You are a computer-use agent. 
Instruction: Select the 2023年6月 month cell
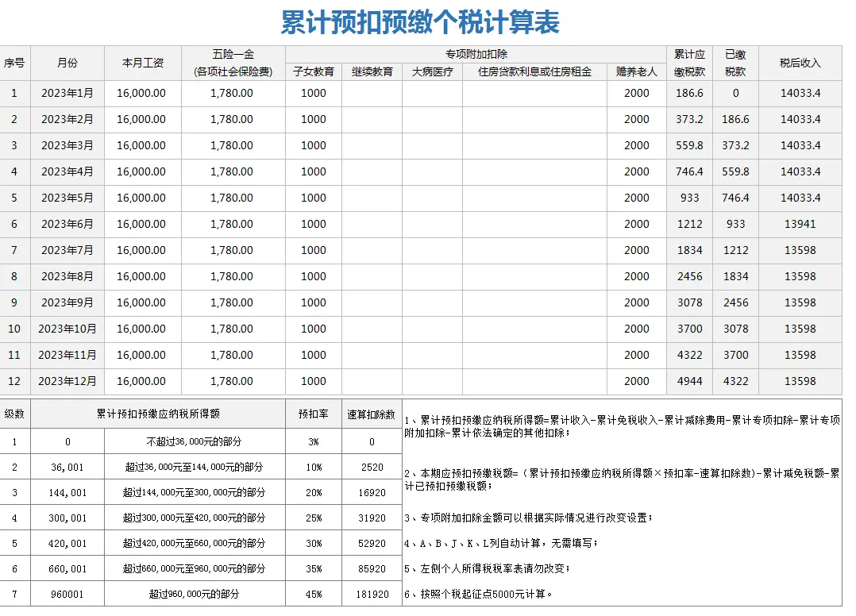pyautogui.click(x=67, y=224)
